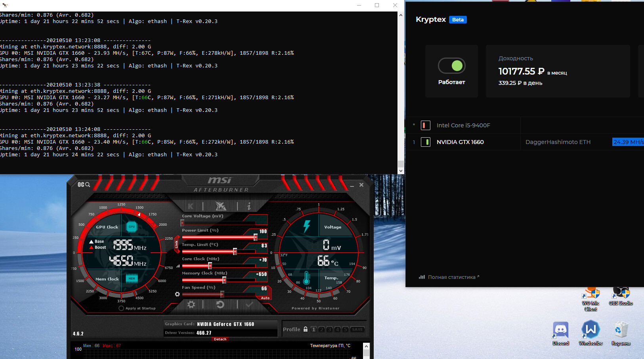Click the GPU chip icon on gauge
This screenshot has width=644, height=359.
pyautogui.click(x=132, y=227)
